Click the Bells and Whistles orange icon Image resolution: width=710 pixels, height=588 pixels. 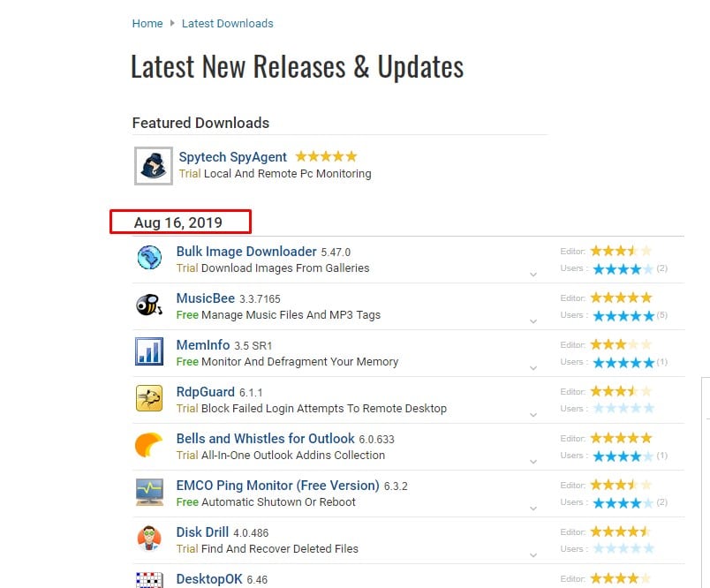pyautogui.click(x=149, y=445)
